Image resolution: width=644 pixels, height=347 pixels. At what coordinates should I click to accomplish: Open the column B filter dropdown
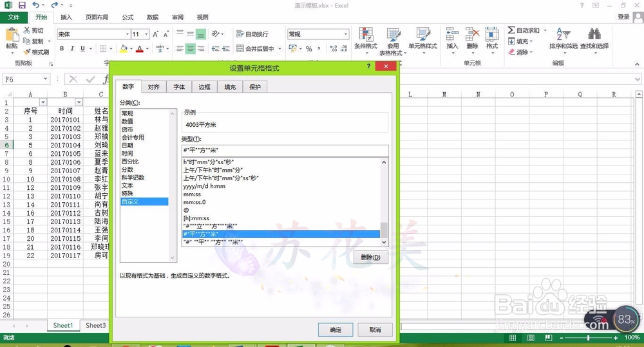tap(79, 102)
